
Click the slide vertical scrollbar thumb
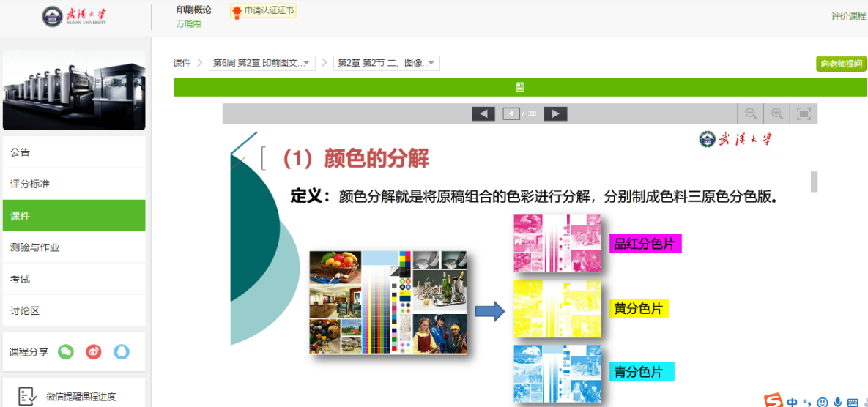(x=814, y=181)
